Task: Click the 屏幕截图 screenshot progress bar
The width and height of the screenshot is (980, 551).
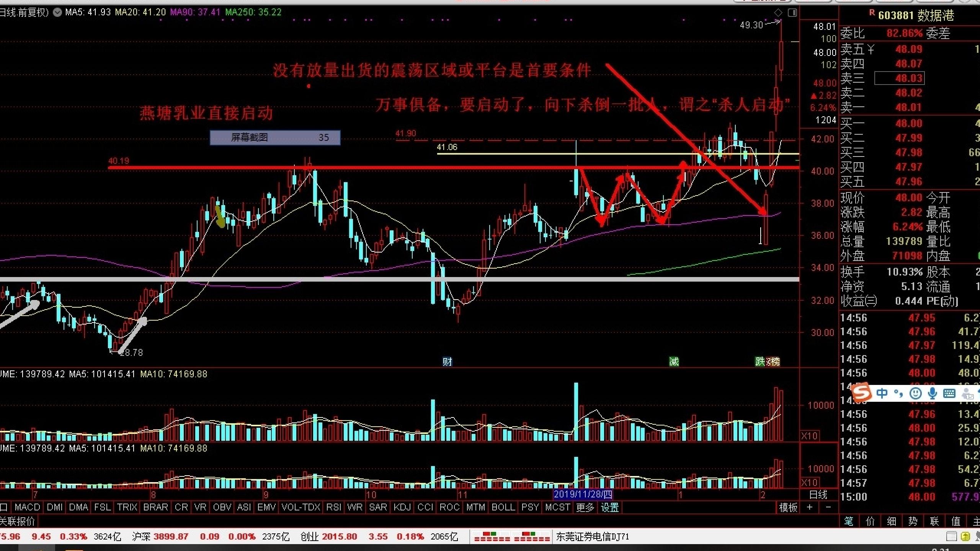Action: (x=275, y=137)
